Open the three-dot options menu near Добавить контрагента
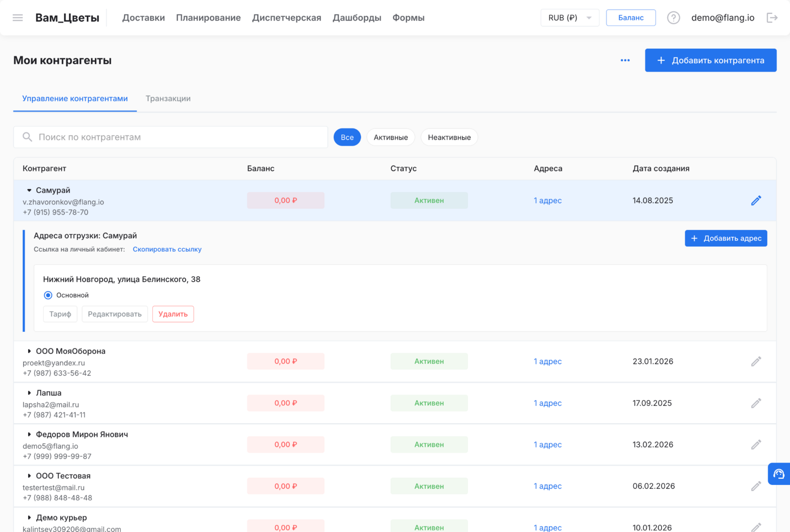 point(625,60)
